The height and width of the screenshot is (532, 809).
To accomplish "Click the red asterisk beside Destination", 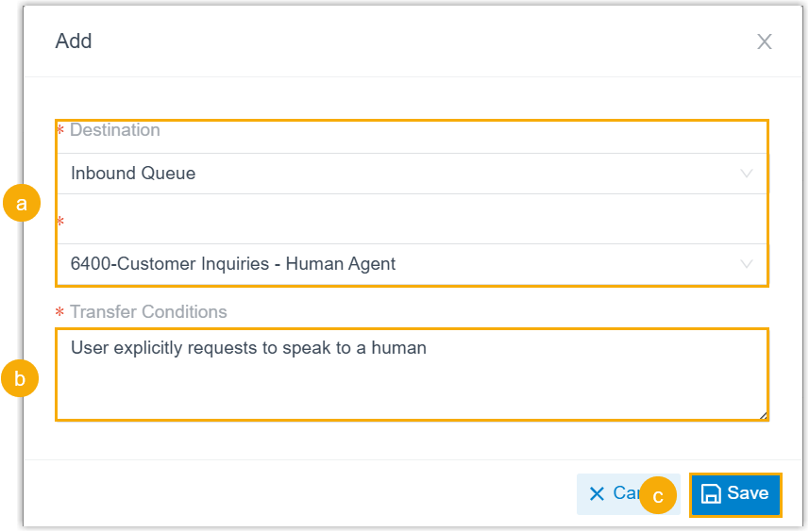I will click(60, 131).
